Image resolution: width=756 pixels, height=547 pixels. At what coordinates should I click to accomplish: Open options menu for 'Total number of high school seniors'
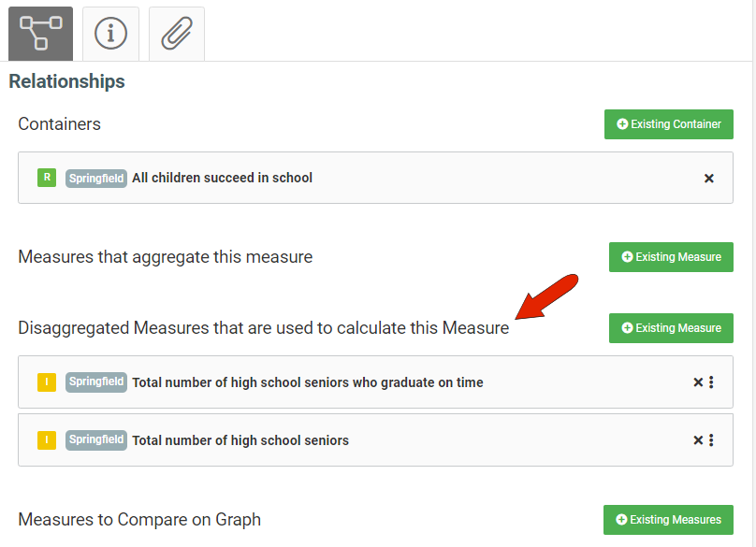(712, 440)
